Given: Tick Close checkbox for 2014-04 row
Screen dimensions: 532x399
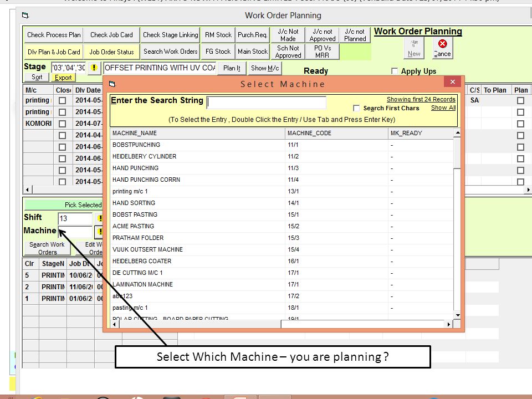Looking at the screenshot, I should click(62, 135).
